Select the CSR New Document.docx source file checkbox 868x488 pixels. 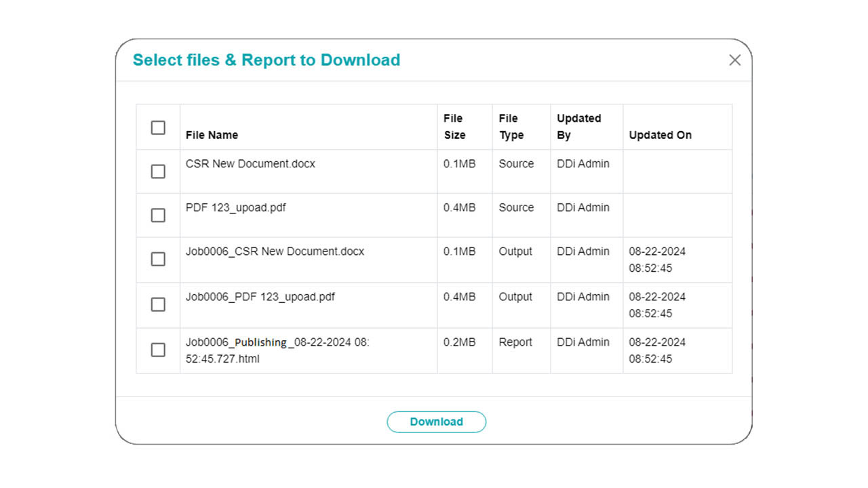pos(158,171)
